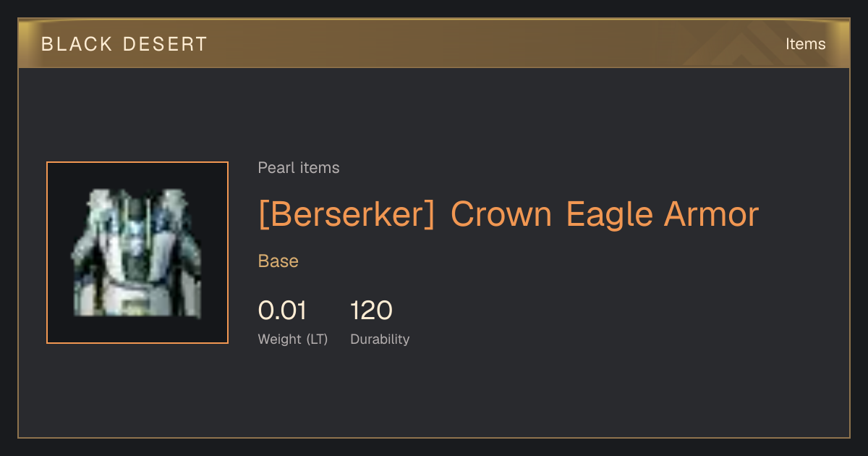Click the BLACK DESERT logo text

pyautogui.click(x=124, y=44)
